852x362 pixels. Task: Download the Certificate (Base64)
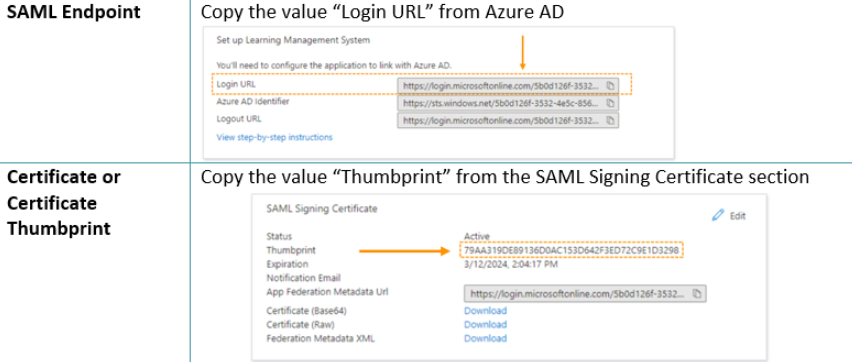[485, 311]
